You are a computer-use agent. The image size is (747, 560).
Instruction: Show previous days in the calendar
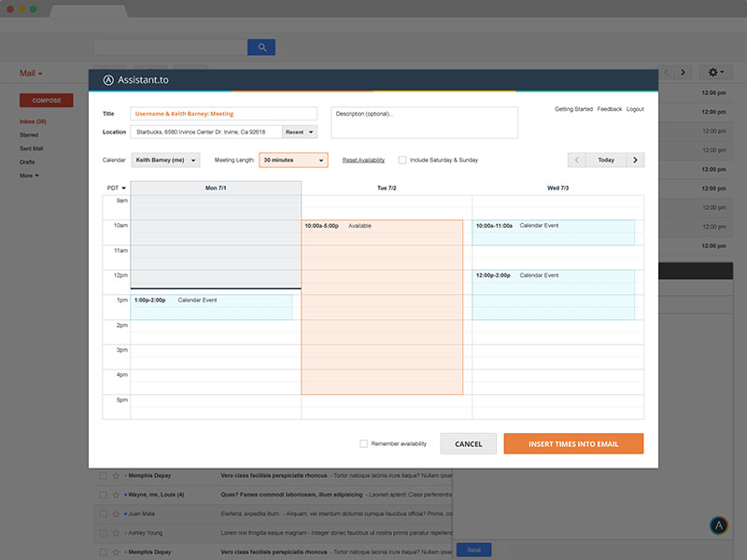click(x=576, y=160)
